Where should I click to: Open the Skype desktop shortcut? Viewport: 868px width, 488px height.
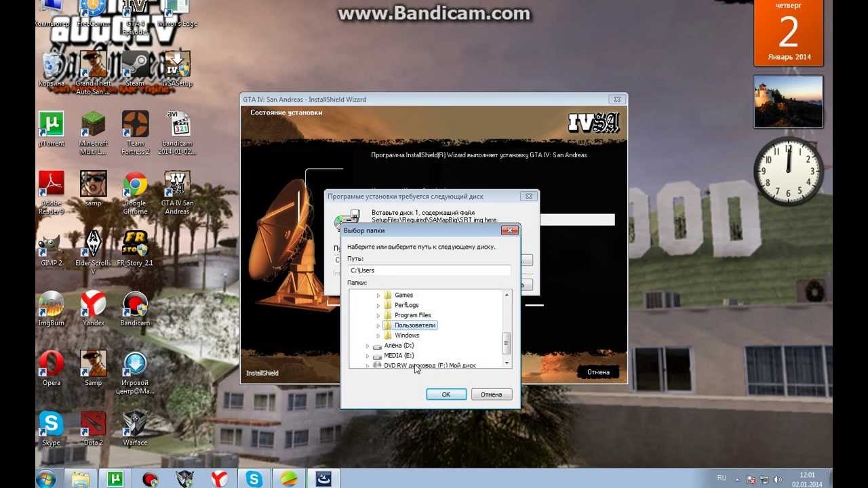click(x=52, y=428)
